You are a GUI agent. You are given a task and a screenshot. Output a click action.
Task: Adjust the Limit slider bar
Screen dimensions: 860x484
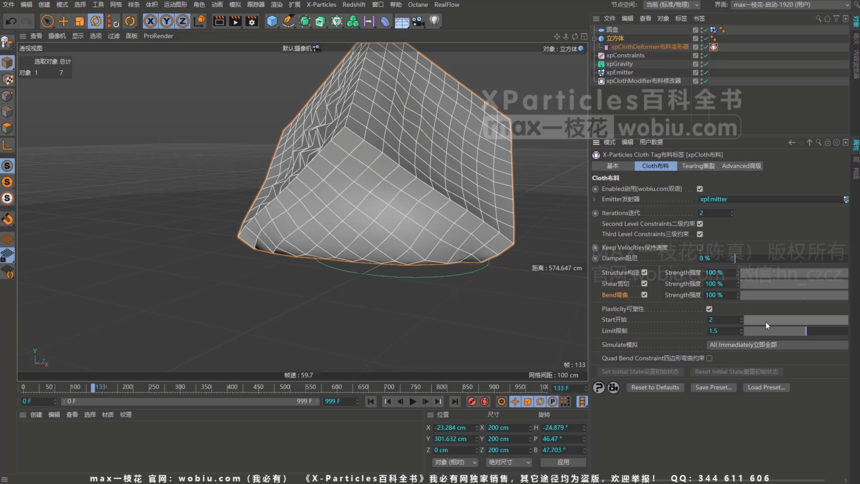coord(795,331)
